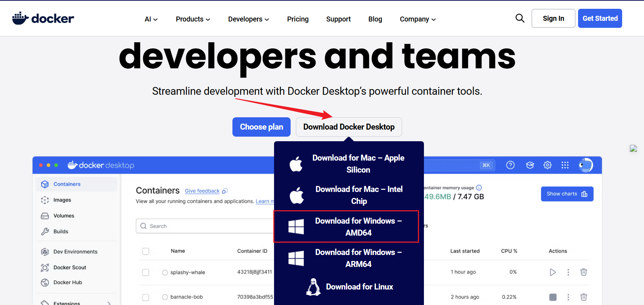Viewport: 644px width, 305px height.
Task: Open the Settings gear icon
Action: (x=547, y=165)
